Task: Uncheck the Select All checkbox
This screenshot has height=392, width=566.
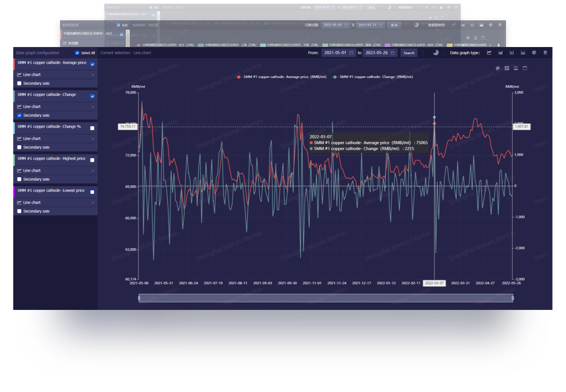Action: pos(77,53)
